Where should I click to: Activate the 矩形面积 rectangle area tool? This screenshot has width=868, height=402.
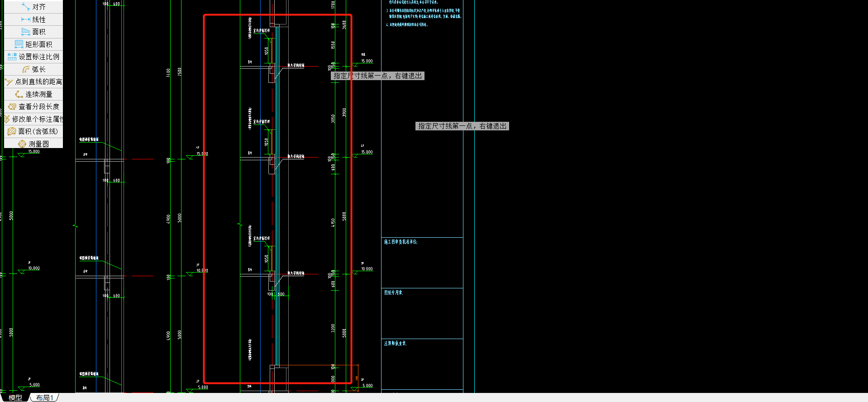33,44
